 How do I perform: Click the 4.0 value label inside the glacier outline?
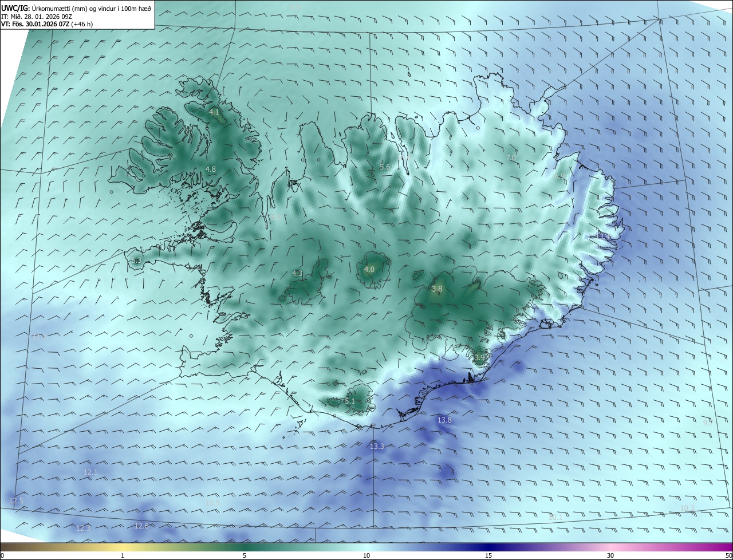369,269
